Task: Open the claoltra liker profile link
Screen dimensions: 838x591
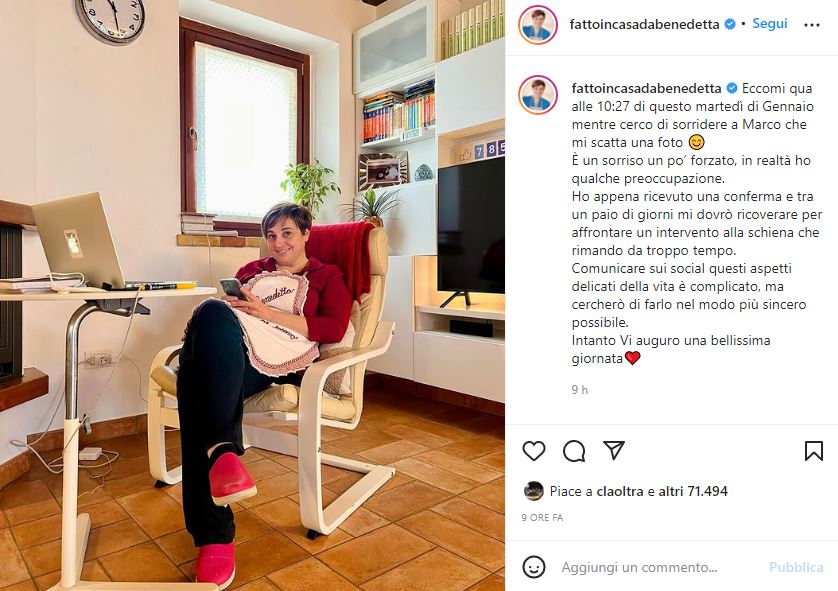Action: tap(619, 491)
